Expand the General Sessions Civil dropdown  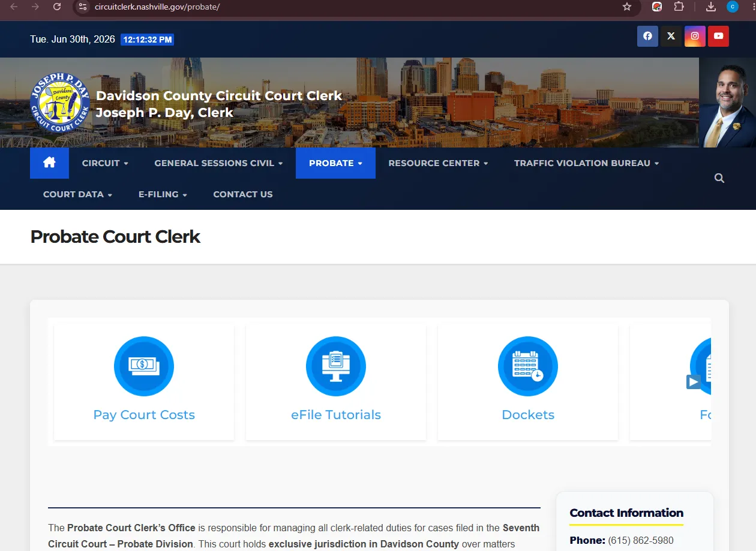[x=218, y=163]
